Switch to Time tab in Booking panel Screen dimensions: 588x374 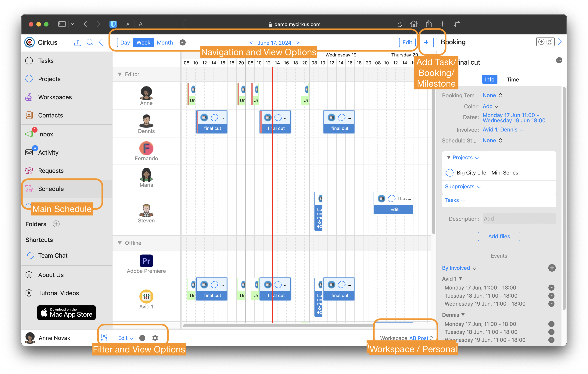coord(513,79)
